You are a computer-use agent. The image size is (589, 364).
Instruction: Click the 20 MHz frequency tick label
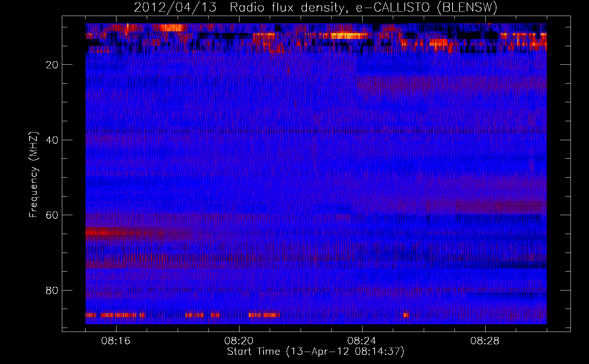[52, 65]
